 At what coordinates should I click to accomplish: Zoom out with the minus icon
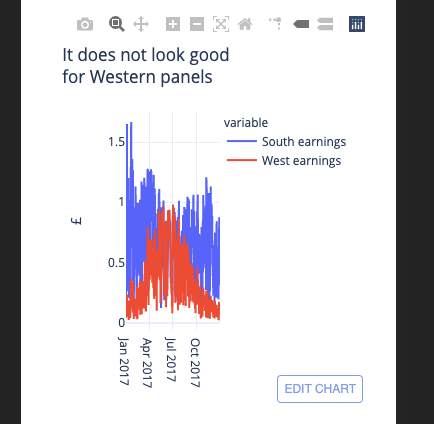tap(197, 24)
